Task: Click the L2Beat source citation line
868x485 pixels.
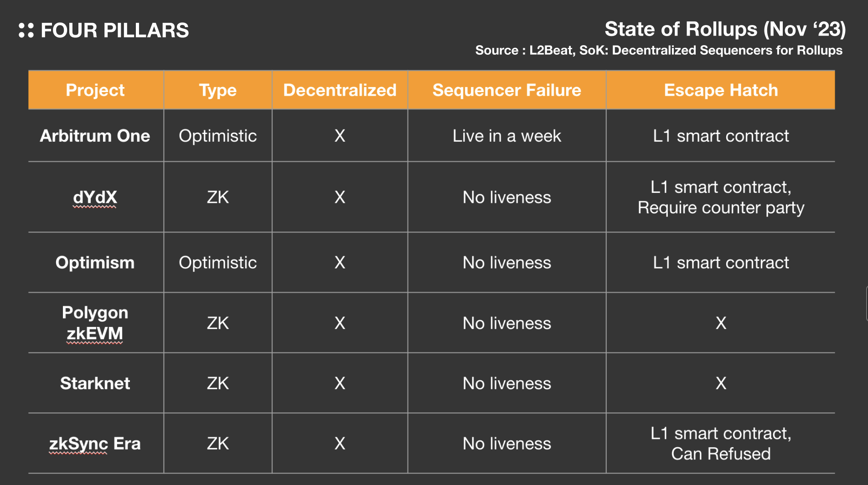Action: point(659,50)
